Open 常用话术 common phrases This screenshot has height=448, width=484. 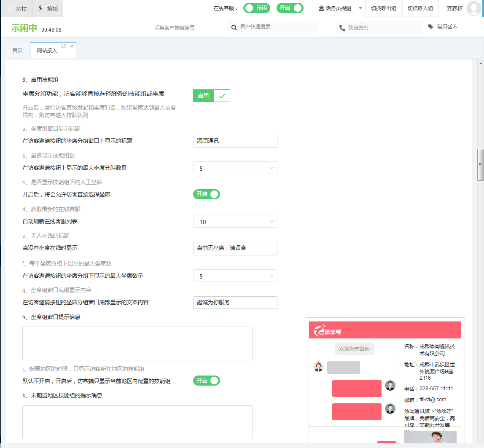(x=447, y=27)
